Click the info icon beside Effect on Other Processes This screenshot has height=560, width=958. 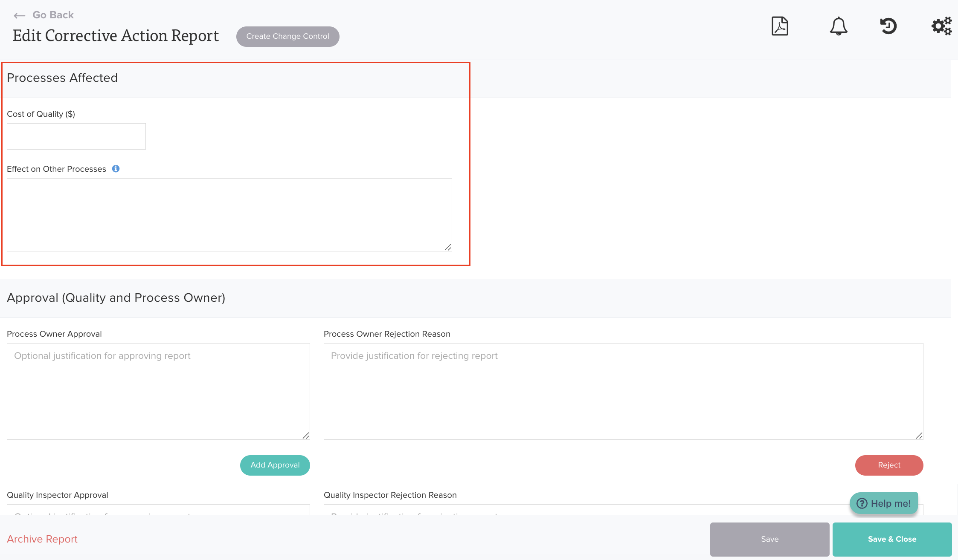click(x=116, y=169)
